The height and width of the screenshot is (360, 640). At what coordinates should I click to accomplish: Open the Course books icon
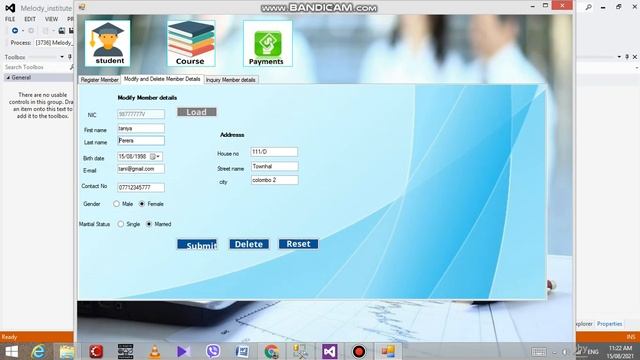[191, 43]
